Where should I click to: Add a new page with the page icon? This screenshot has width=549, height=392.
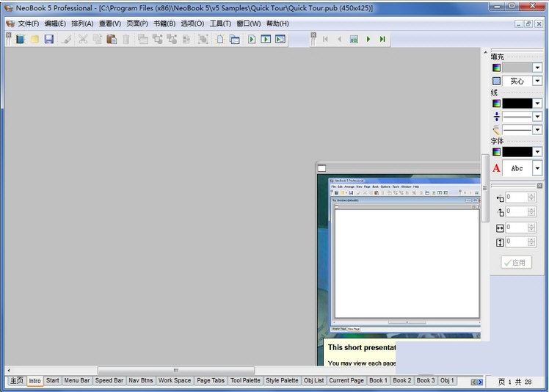pyautogui.click(x=220, y=39)
